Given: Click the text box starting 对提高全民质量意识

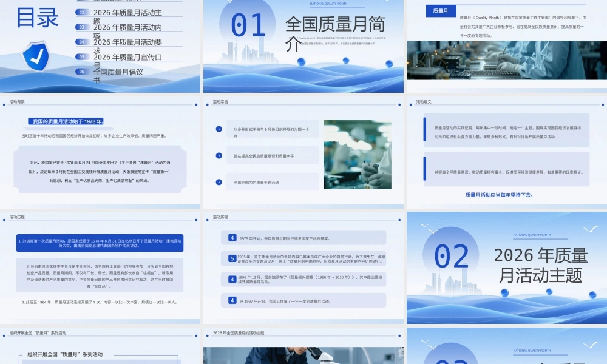Looking at the screenshot, I should pyautogui.click(x=507, y=169).
